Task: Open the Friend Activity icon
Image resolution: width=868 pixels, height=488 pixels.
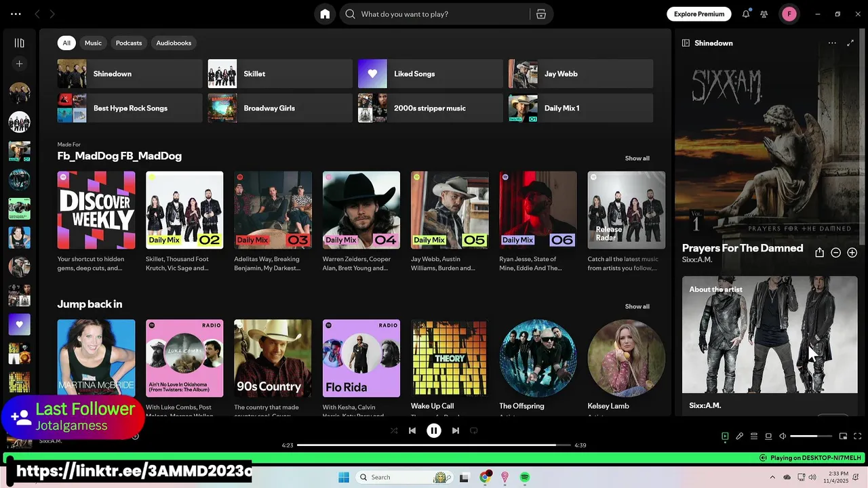Action: [x=764, y=14]
